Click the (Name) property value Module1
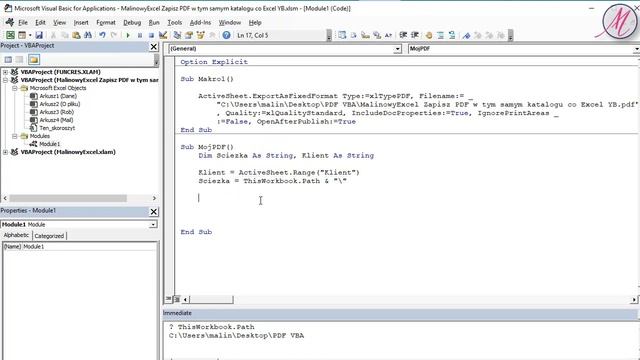Screen dimensions: 640x360 (89, 247)
